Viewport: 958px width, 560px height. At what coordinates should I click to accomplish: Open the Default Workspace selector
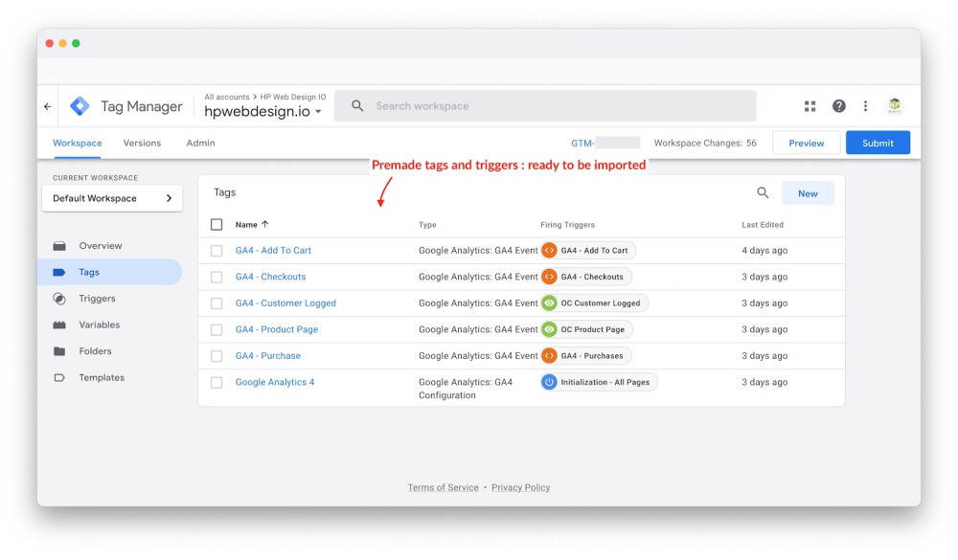tap(112, 198)
